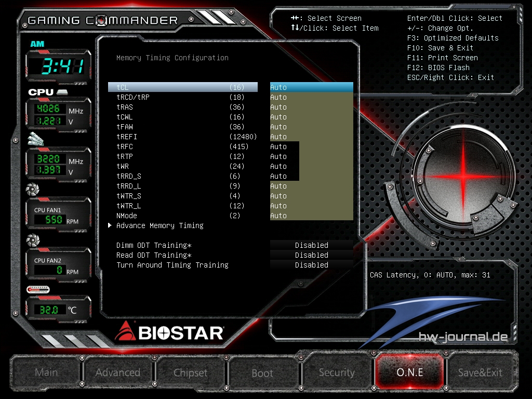Select Read ODT Training* label
Viewport: 532px width, 399px height.
[154, 255]
